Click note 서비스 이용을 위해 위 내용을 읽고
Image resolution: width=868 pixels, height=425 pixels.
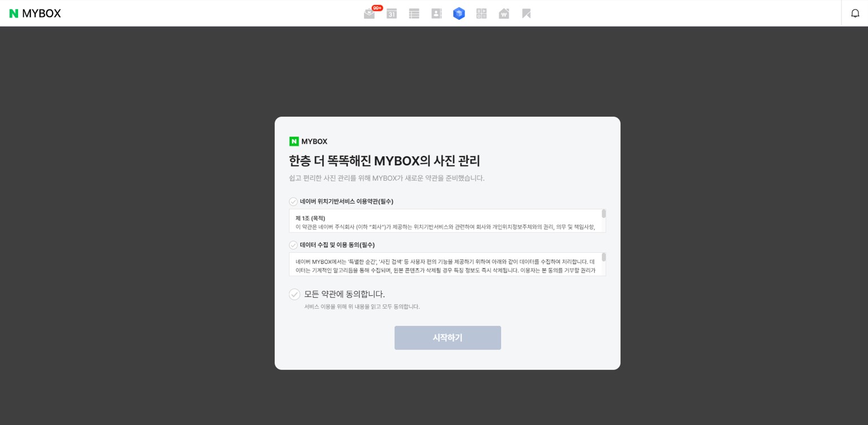362,306
